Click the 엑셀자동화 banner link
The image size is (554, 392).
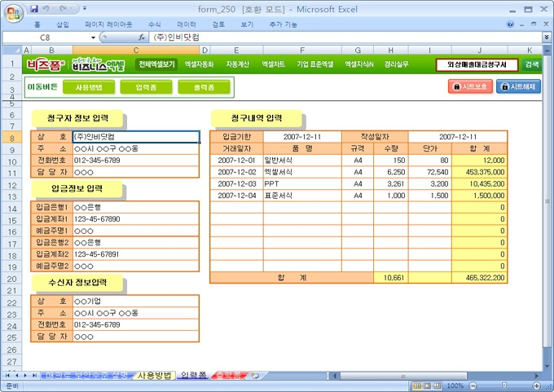[x=200, y=64]
